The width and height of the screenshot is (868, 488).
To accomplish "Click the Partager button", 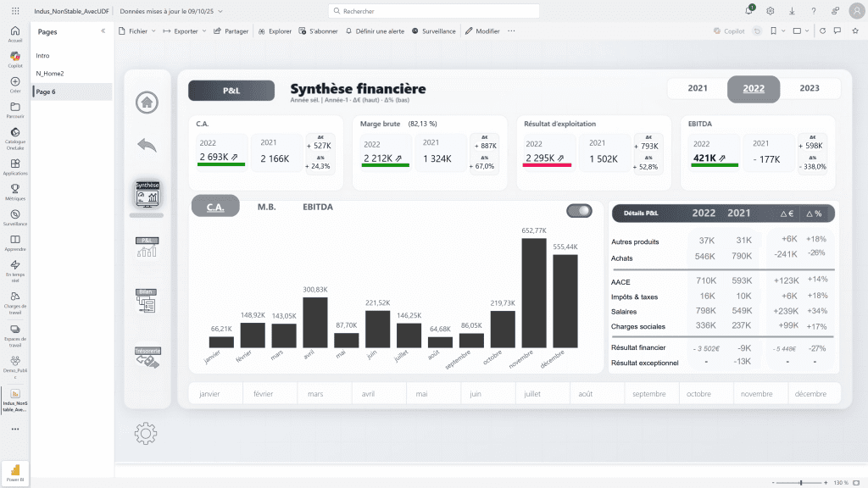I will click(x=231, y=30).
